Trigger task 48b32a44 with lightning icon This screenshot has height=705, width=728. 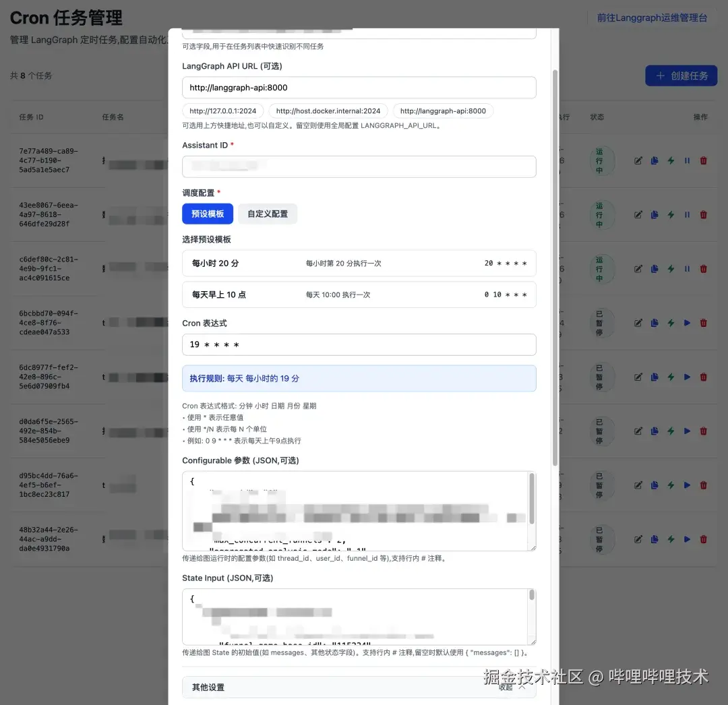click(671, 539)
